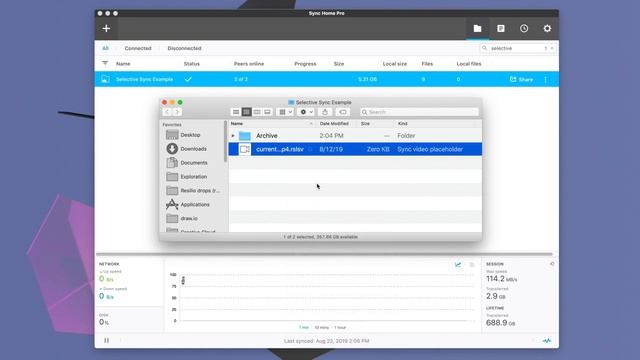Click the Finder sidebar scrollbar
The image size is (640, 360).
coord(225,141)
